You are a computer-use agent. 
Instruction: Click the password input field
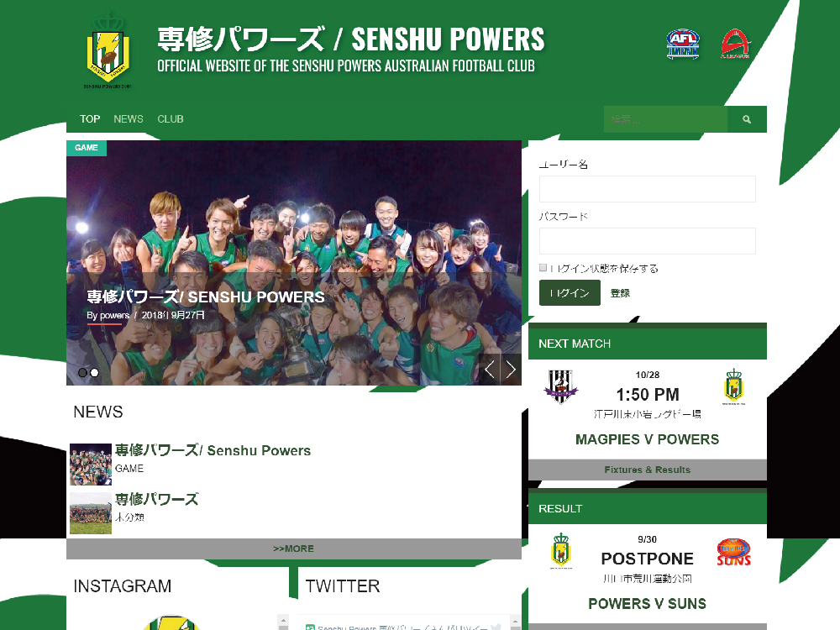point(647,241)
